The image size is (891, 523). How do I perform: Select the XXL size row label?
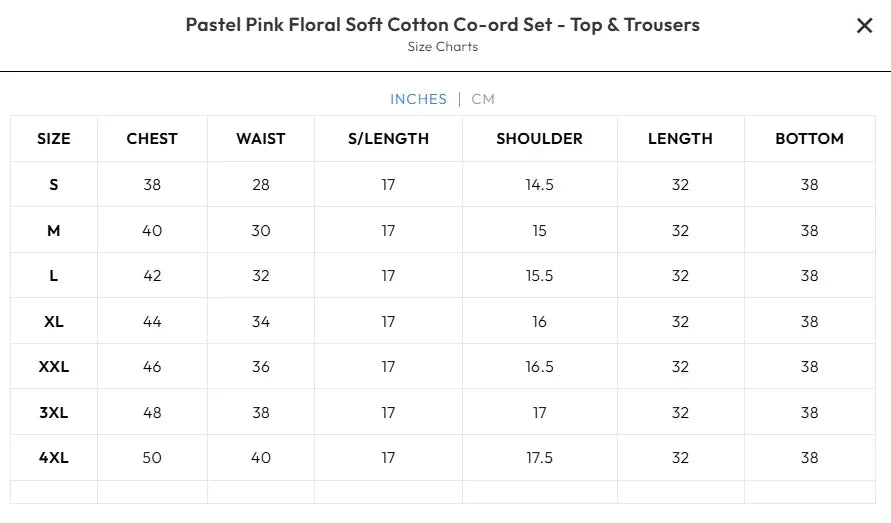tap(54, 367)
